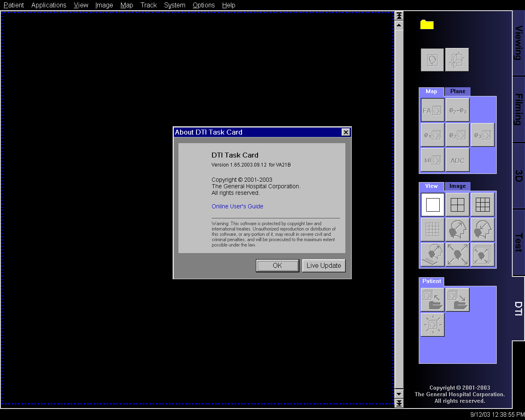This screenshot has height=420, width=525.
Task: Switch to the Filming task card
Action: [518, 110]
